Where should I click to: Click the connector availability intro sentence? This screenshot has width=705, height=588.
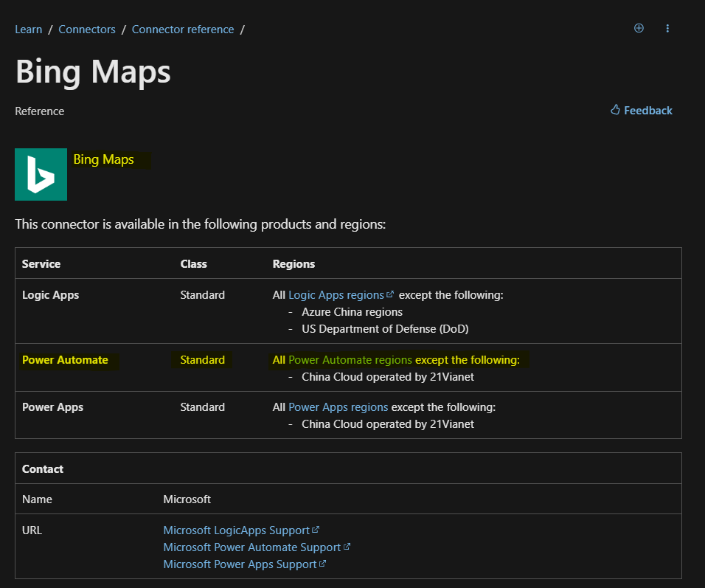(200, 224)
